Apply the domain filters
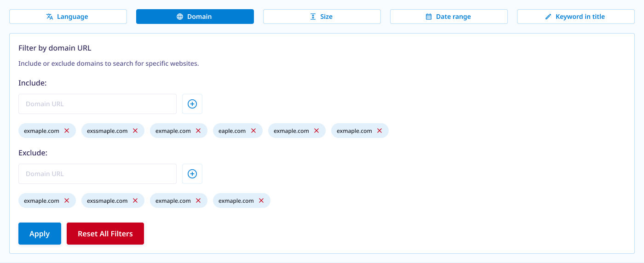 click(x=40, y=234)
